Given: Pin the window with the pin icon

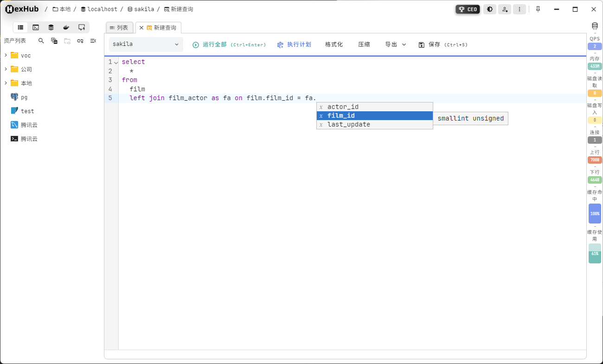Looking at the screenshot, I should point(538,9).
